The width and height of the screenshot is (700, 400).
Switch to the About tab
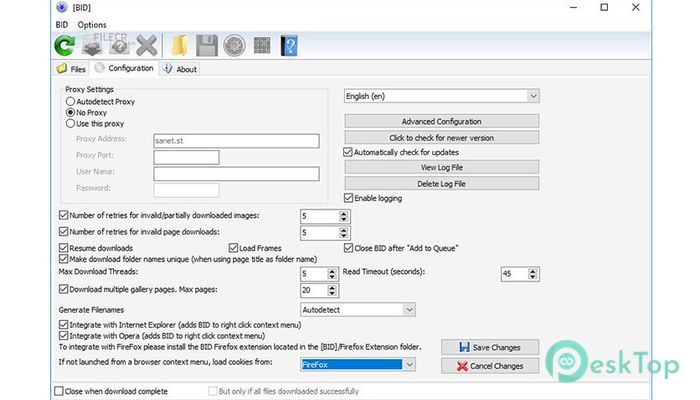point(180,69)
